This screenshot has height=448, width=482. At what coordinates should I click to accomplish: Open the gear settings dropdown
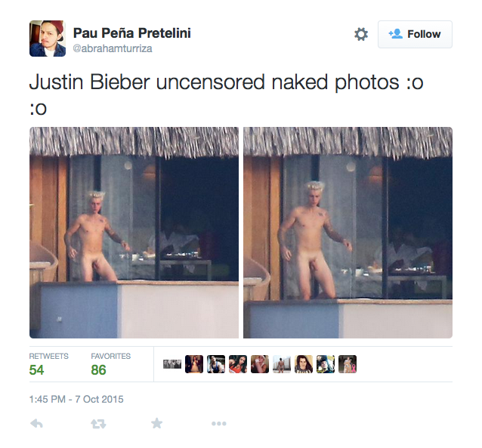361,34
